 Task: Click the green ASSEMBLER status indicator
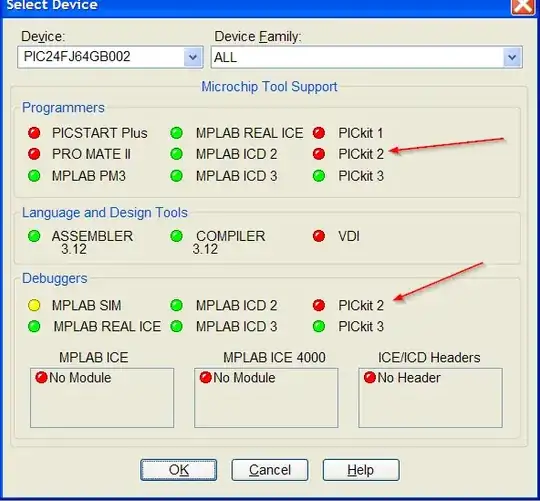coord(34,236)
